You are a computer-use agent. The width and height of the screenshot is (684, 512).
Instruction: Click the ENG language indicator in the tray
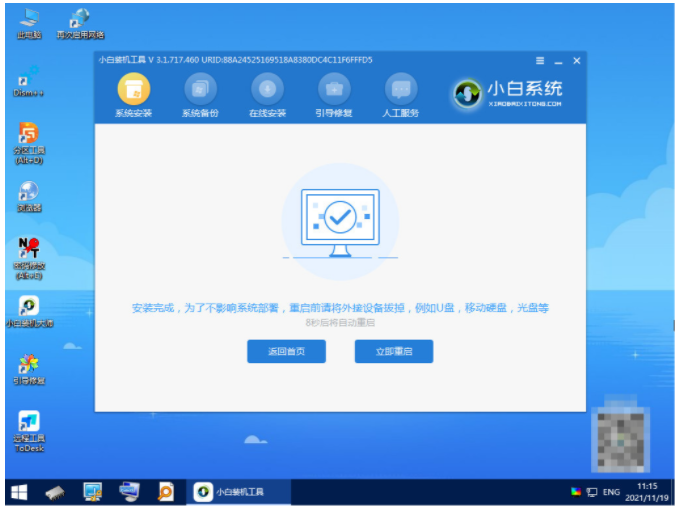tap(611, 492)
